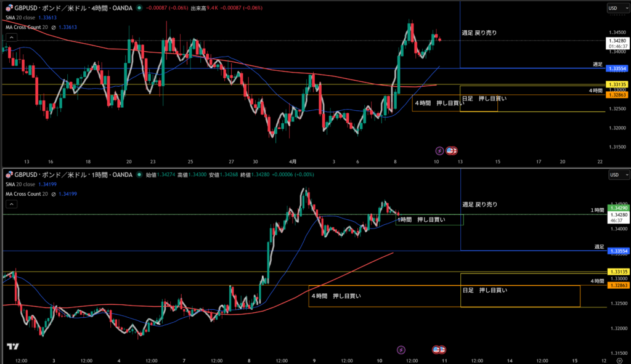The image size is (631, 364).
Task: Toggle MA Cross Count visibility in the bottom chart
Action: (x=54, y=194)
